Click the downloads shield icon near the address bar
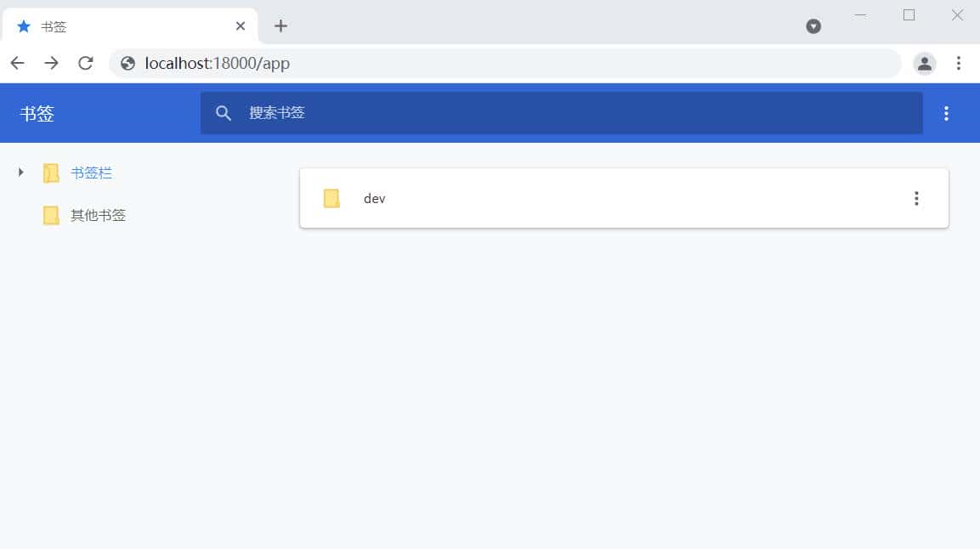 click(813, 26)
